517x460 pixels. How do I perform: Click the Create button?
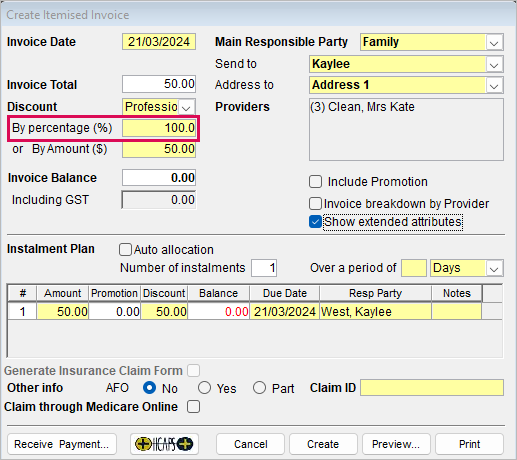(323, 444)
